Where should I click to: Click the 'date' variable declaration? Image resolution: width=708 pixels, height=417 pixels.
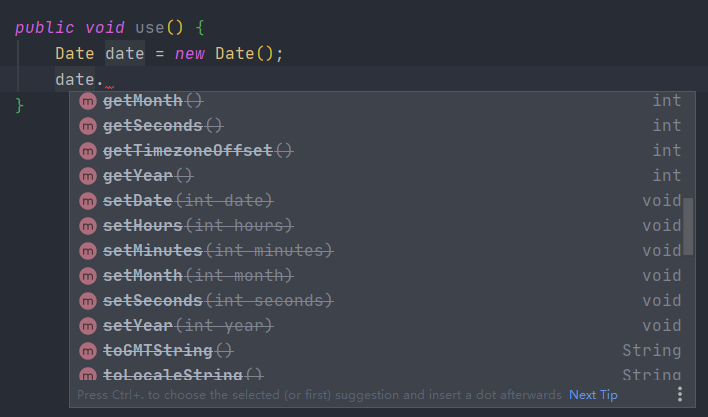125,54
